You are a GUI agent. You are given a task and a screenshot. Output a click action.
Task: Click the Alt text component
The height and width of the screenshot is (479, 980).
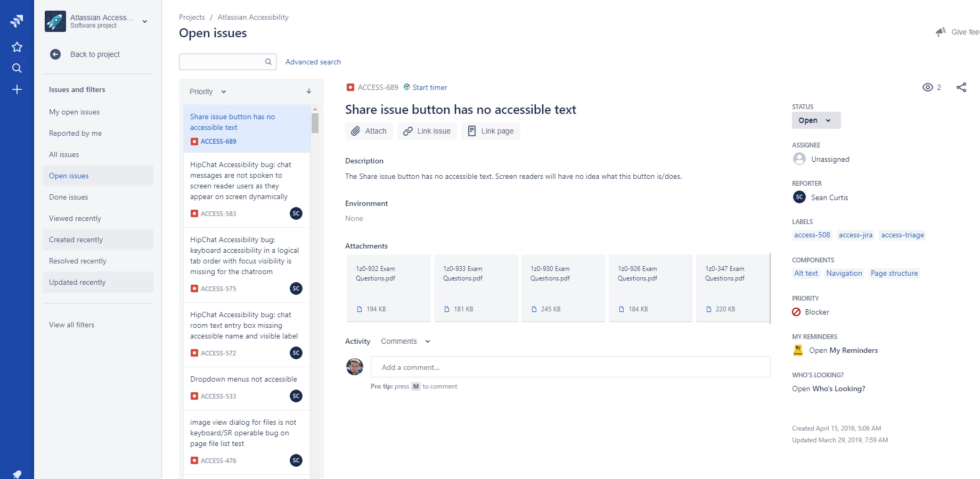[x=806, y=273]
